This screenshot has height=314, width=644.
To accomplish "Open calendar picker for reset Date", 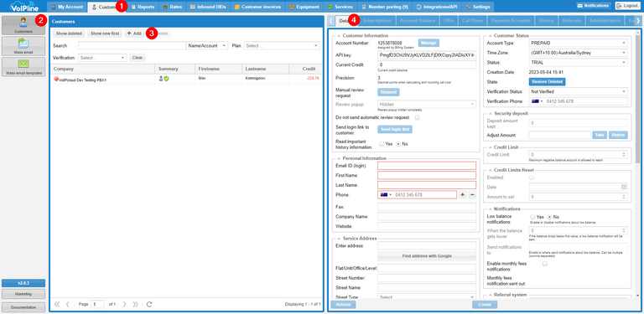I will [624, 187].
